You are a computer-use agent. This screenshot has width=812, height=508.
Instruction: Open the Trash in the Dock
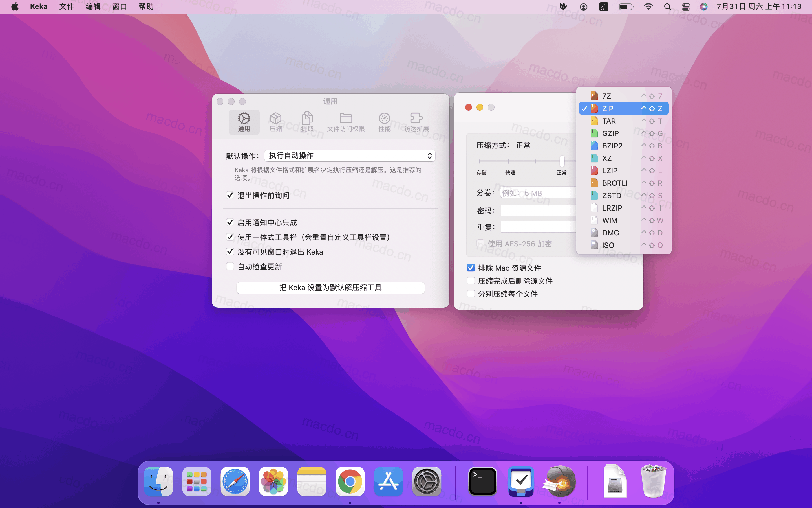(x=653, y=481)
